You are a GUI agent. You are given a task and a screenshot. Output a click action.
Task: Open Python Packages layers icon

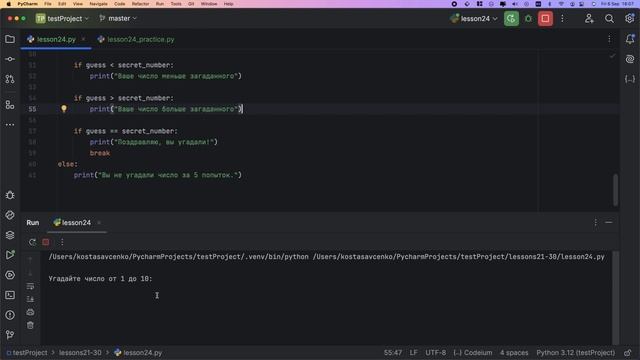(10, 235)
